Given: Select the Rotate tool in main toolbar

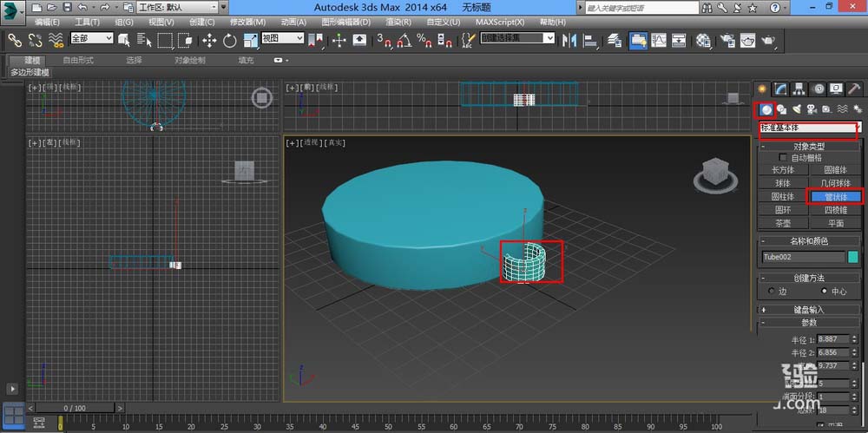Looking at the screenshot, I should click(230, 40).
